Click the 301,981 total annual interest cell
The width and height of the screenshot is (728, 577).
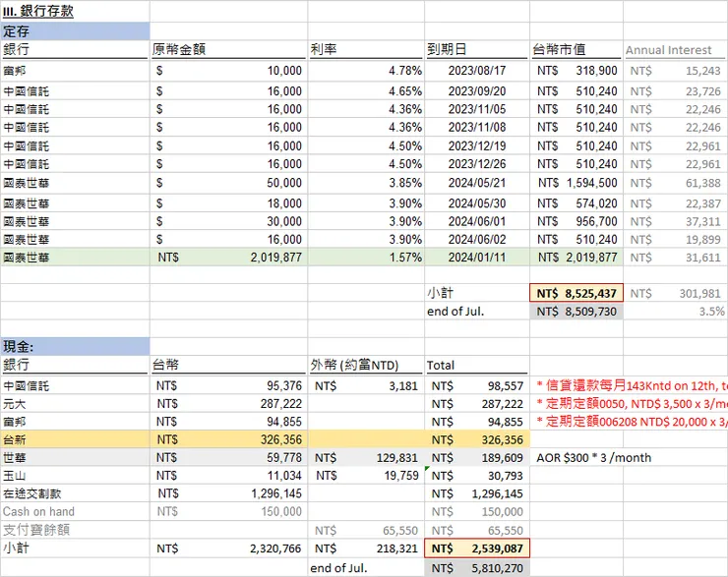pos(675,293)
